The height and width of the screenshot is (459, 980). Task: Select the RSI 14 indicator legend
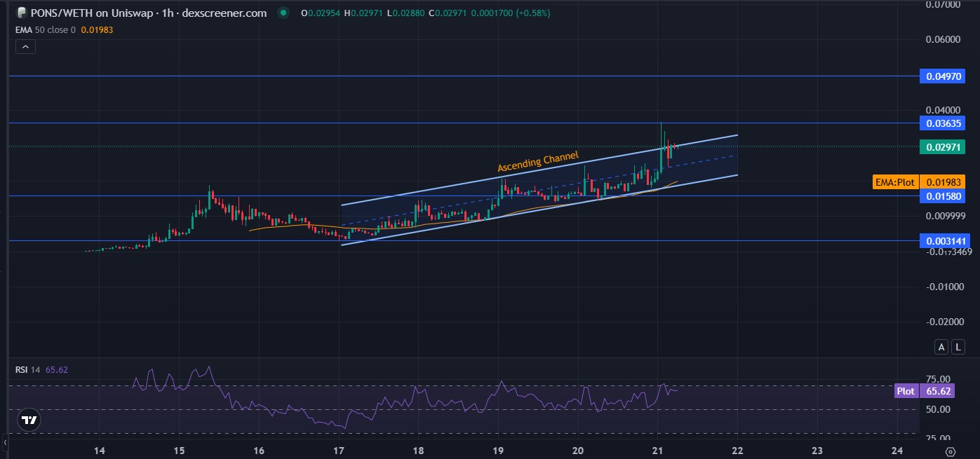pyautogui.click(x=28, y=369)
